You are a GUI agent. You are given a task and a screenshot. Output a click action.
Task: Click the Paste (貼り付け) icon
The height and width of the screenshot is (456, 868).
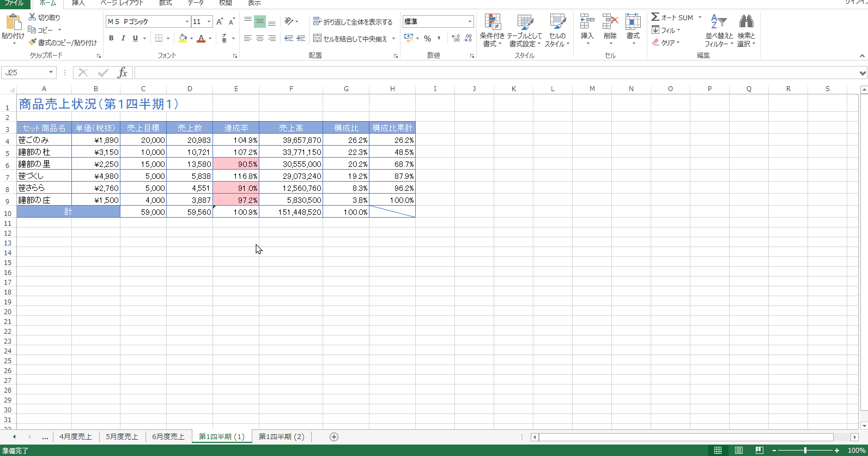[x=13, y=23]
